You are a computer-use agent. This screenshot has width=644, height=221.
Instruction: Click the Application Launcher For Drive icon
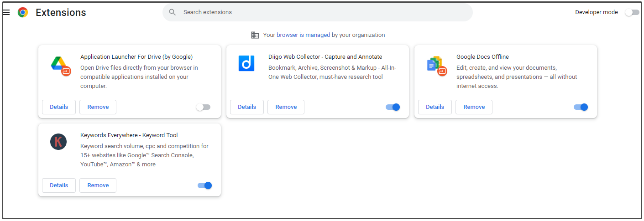(x=60, y=65)
